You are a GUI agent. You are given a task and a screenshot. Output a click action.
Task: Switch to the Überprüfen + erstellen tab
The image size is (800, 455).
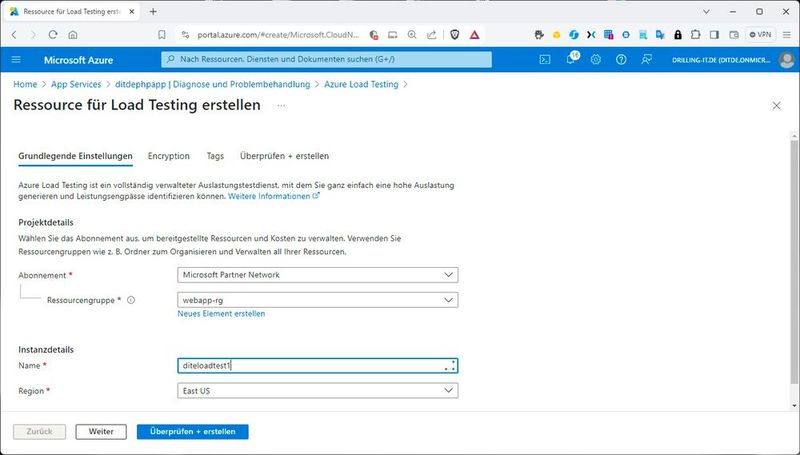coord(284,156)
